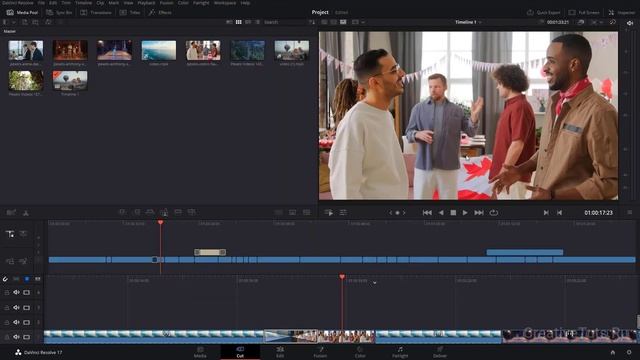Open project settings gear icon

629,352
